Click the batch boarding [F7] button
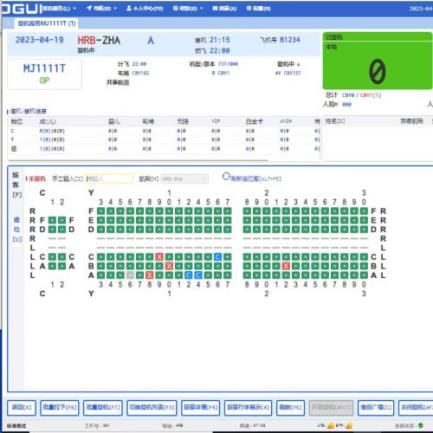433x433 pixels. coord(103,408)
